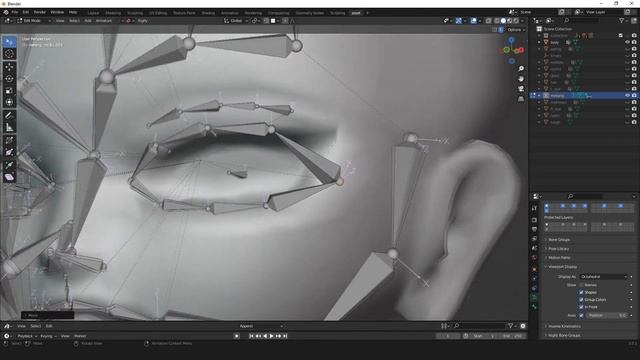The image size is (640, 360).
Task: Select the Select Box tool
Action: click(9, 42)
